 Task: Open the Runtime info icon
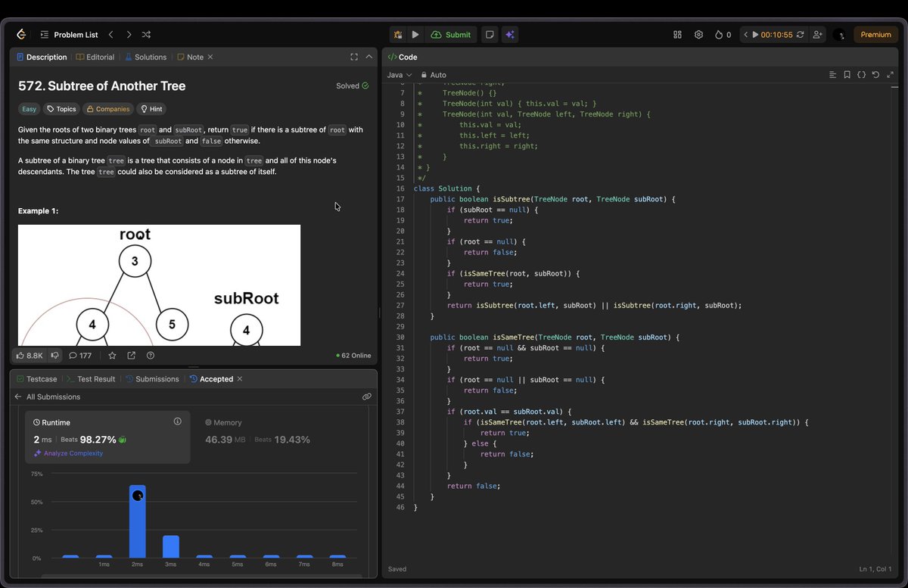177,422
